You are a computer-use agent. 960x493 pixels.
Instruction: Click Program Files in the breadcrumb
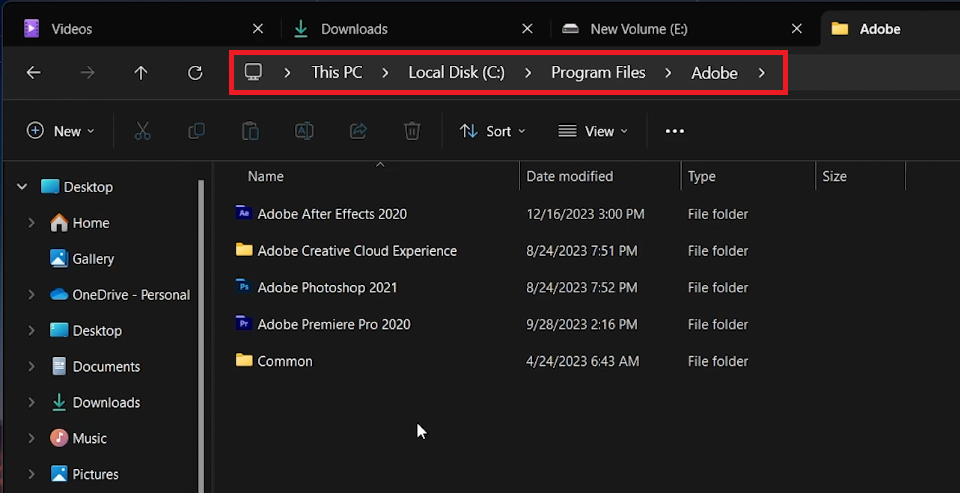click(x=598, y=73)
